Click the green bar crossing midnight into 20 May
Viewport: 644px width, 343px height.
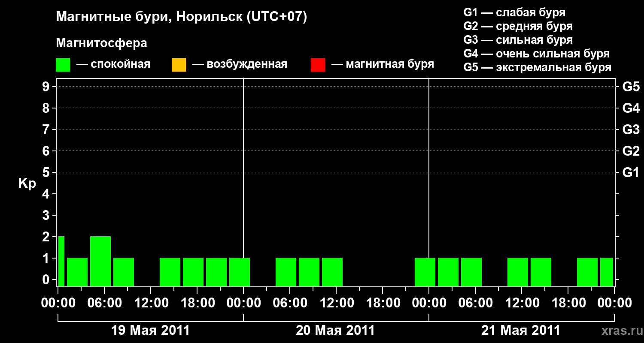click(x=240, y=272)
